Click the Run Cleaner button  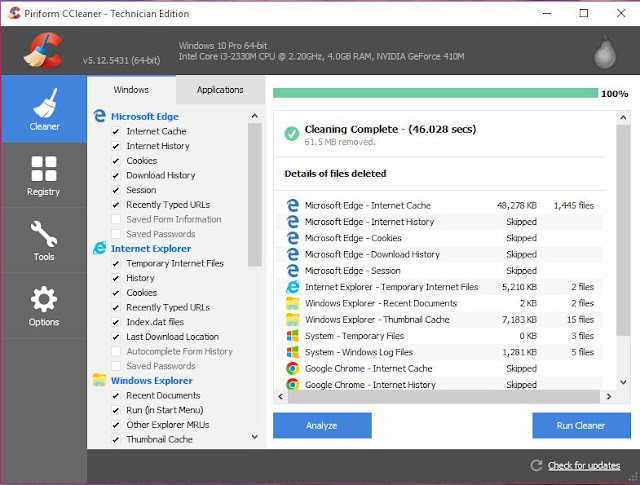(x=581, y=425)
